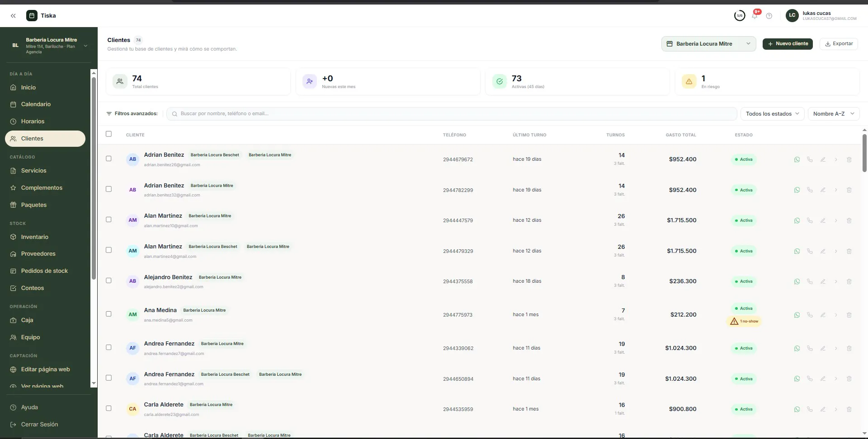
Task: Click the Nuevo cliente button
Action: coord(788,44)
